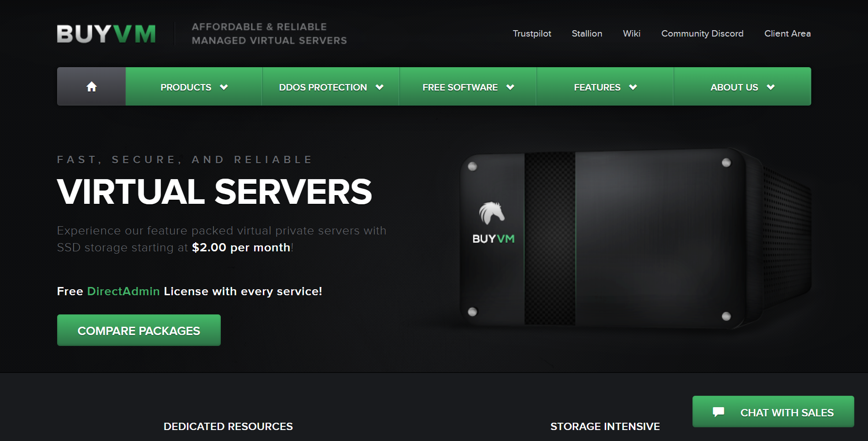Click the Storage Intensive heading
868x441 pixels.
tap(605, 426)
